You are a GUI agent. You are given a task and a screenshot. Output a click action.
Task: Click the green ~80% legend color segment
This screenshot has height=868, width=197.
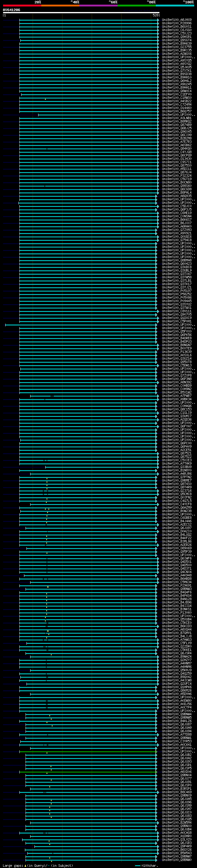[136, 6]
